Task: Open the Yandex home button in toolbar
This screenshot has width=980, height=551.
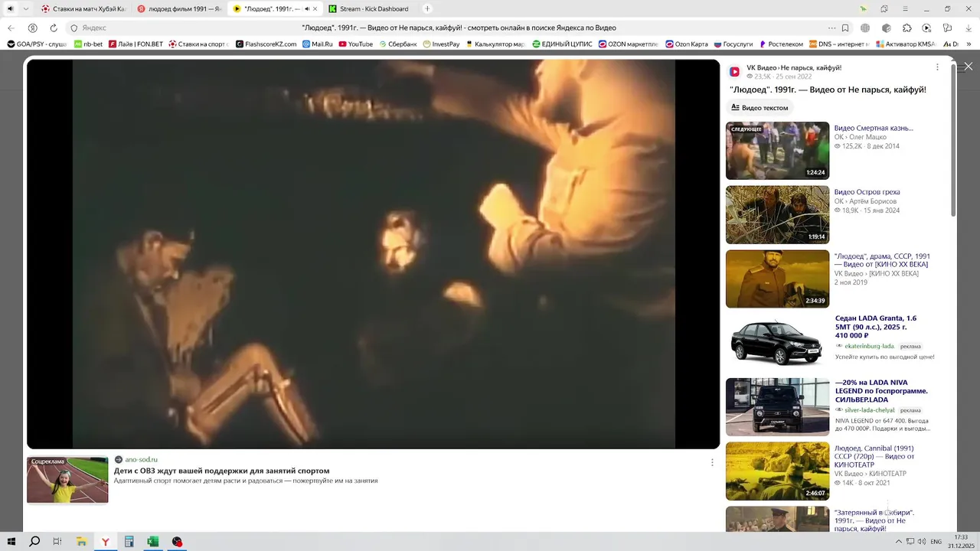Action: pyautogui.click(x=32, y=28)
